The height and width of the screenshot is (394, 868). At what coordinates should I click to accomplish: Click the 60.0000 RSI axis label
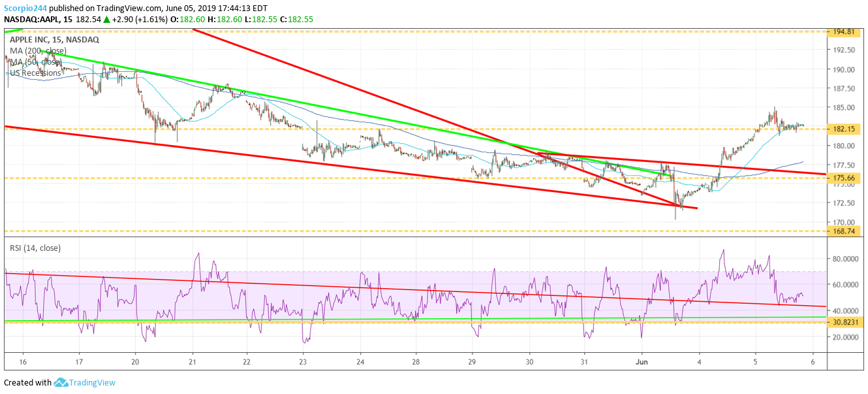[x=847, y=285]
